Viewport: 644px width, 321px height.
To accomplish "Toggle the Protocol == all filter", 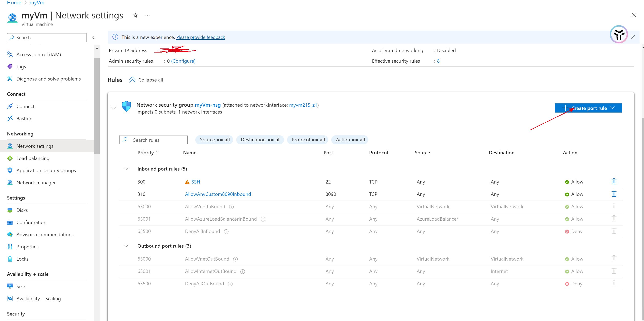I will pyautogui.click(x=308, y=140).
